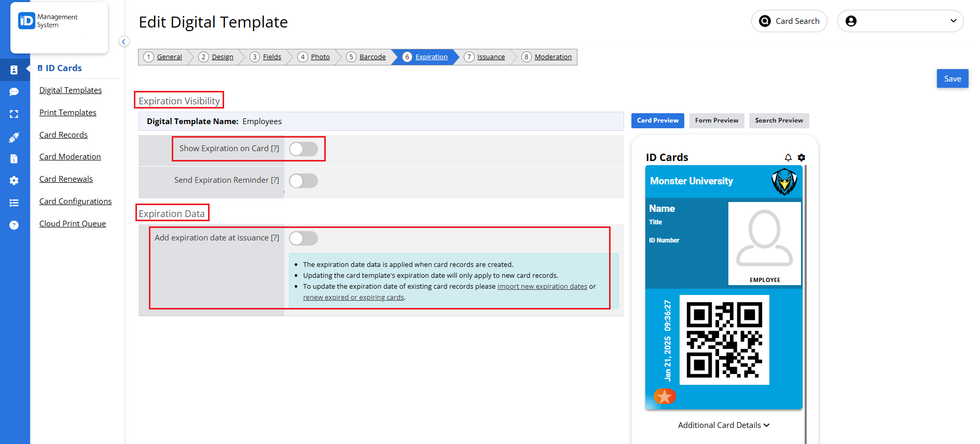Click the notification bell in card preview

788,157
